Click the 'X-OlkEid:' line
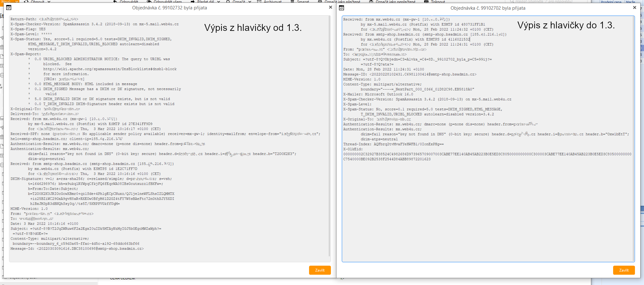The image size is (644, 285). click(353, 149)
